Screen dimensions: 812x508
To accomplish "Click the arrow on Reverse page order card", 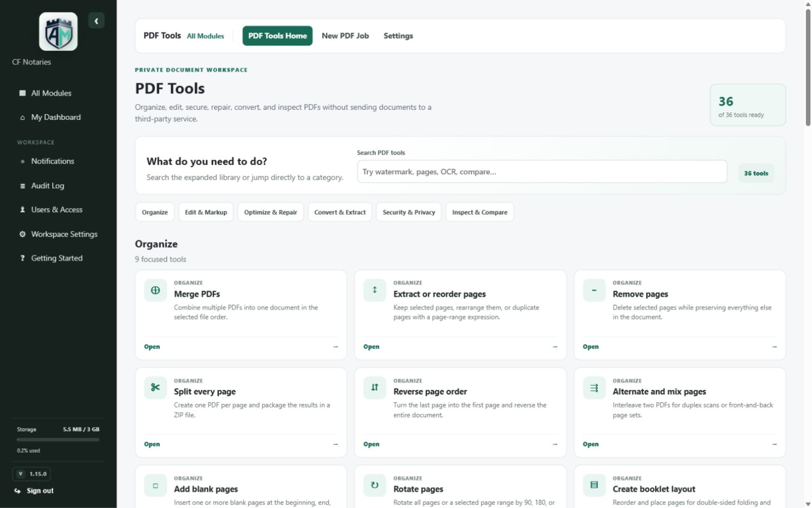I will (x=555, y=444).
